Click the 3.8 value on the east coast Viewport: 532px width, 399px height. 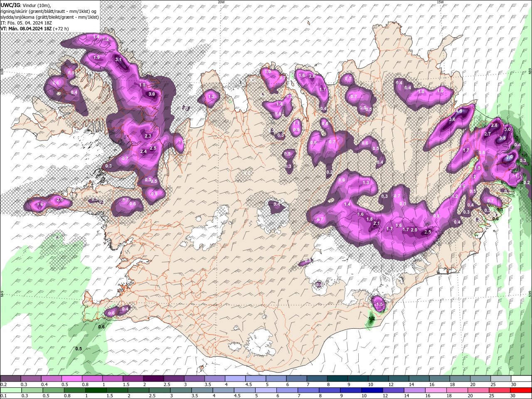click(x=502, y=138)
